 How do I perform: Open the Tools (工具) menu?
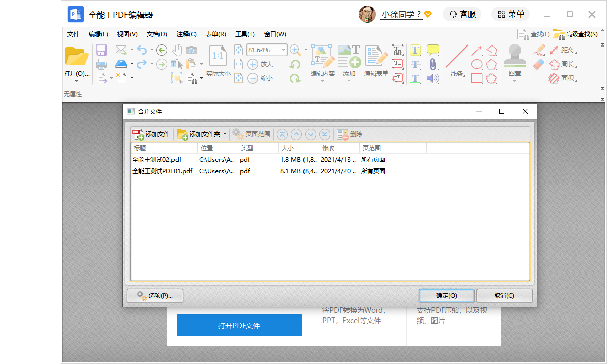point(245,34)
